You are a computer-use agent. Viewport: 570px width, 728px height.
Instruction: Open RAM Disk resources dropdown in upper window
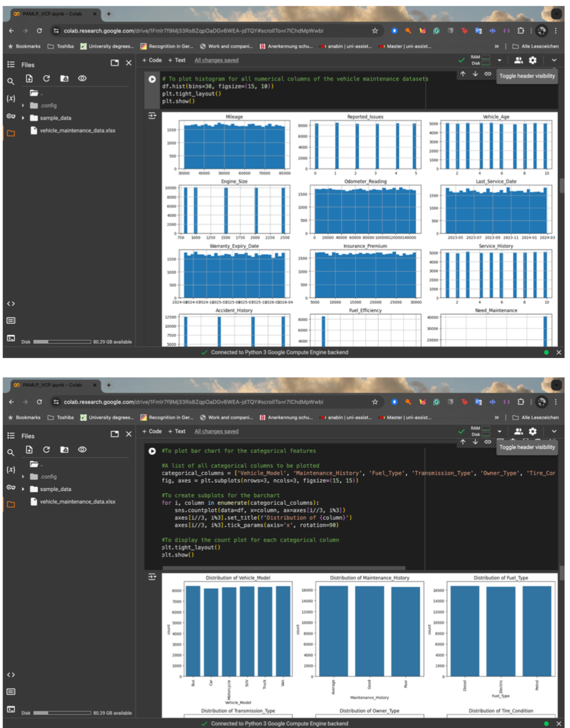click(500, 60)
